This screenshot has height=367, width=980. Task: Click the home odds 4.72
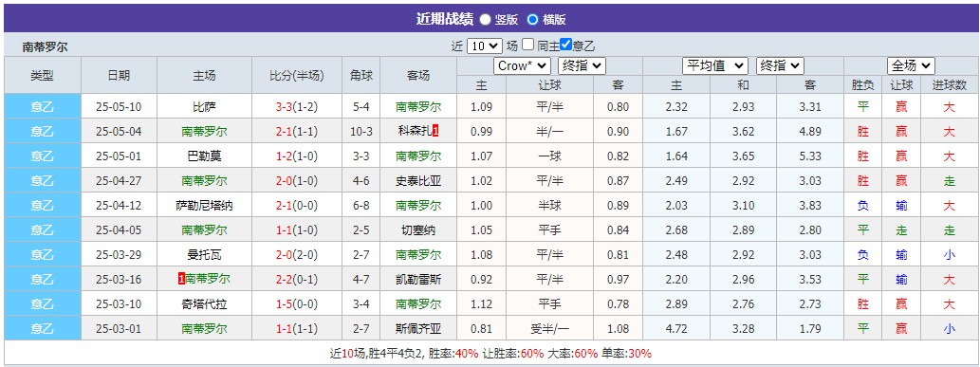point(676,328)
